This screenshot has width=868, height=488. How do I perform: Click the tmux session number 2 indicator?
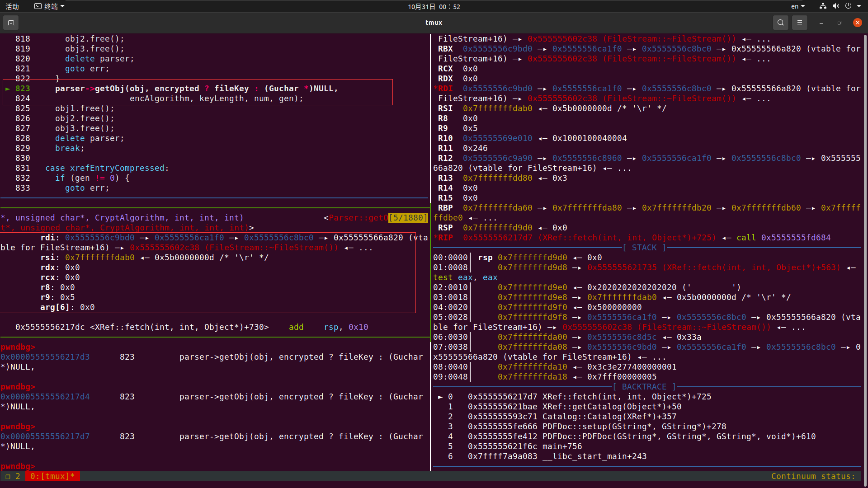[x=18, y=476]
